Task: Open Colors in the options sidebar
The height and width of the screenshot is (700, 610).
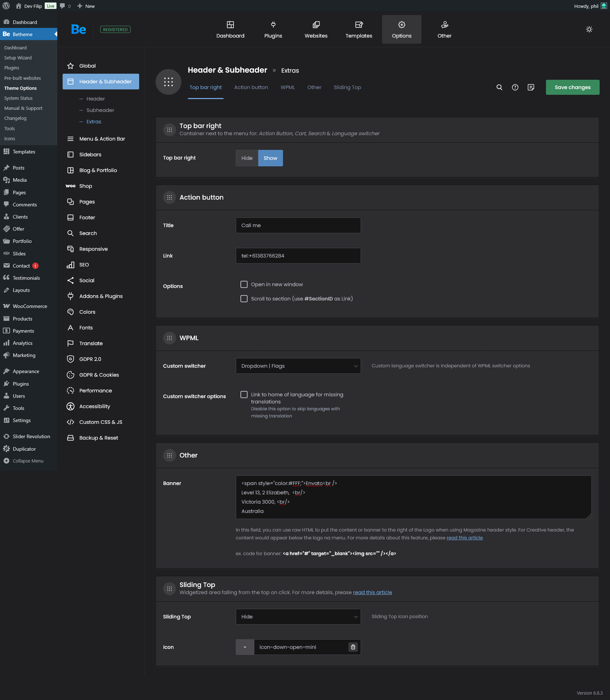Action: tap(87, 312)
